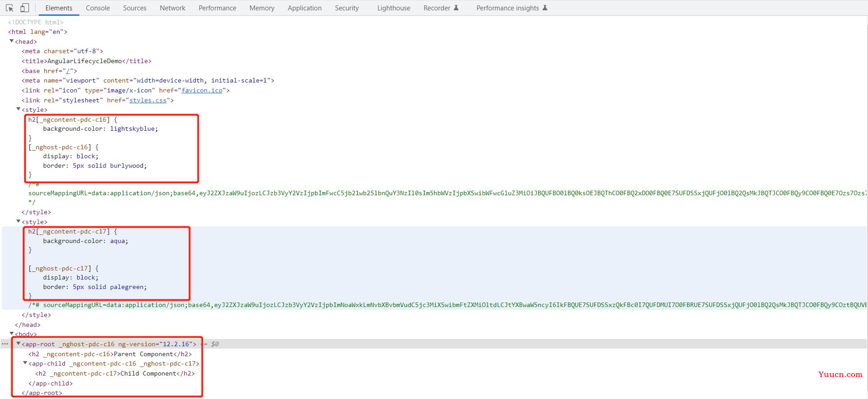Select the DOCTYPE html line
Screen dimensions: 868x399
[36, 22]
